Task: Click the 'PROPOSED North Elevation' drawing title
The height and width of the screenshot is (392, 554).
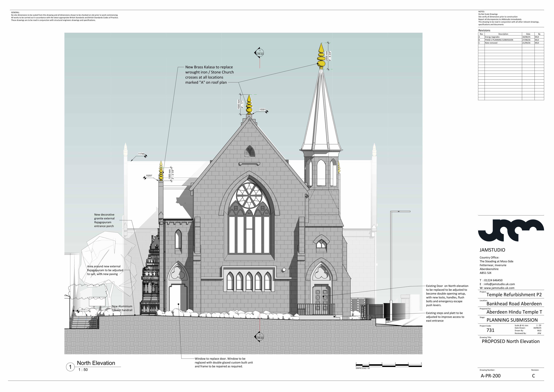Action: click(511, 341)
